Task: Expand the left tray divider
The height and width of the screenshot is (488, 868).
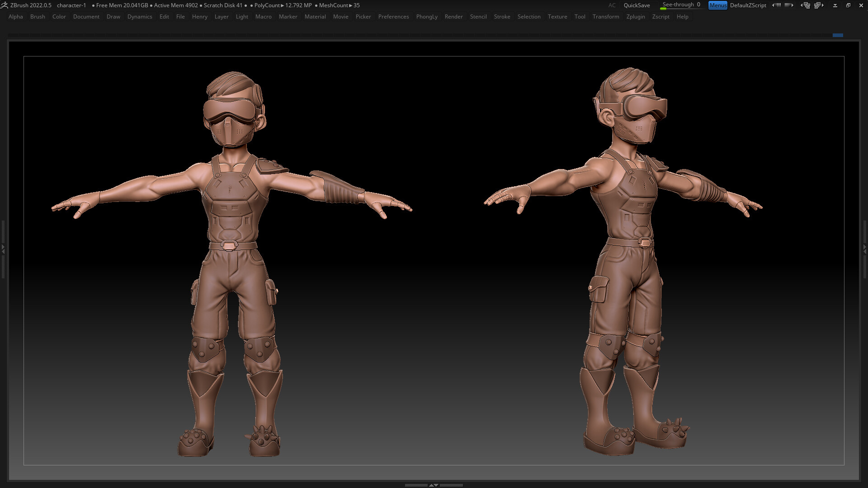Action: point(3,249)
